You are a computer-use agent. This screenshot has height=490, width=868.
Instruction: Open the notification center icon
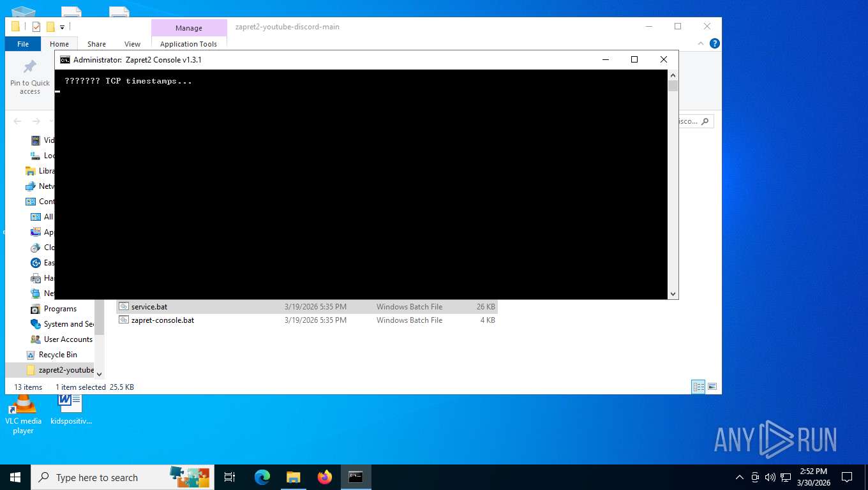point(847,477)
